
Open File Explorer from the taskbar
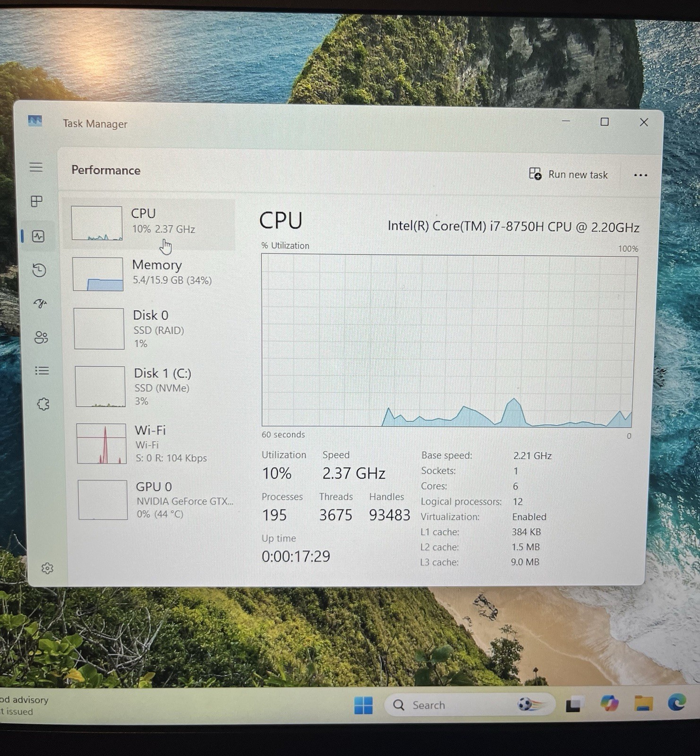(643, 703)
